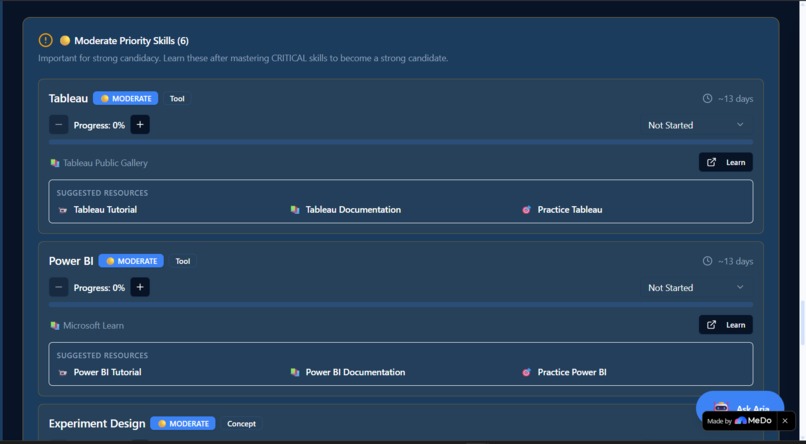Click the Learn button on the Tableau card

[x=726, y=162]
